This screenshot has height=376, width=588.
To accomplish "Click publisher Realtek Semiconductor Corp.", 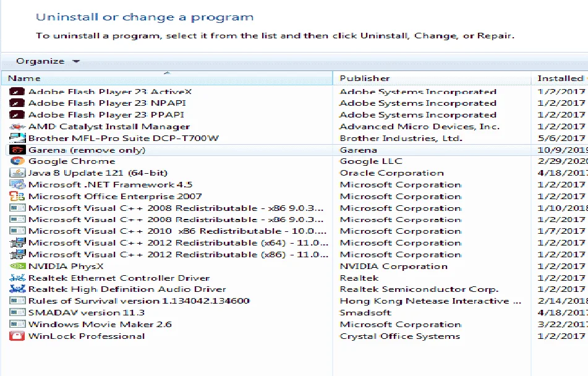I will [x=419, y=289].
